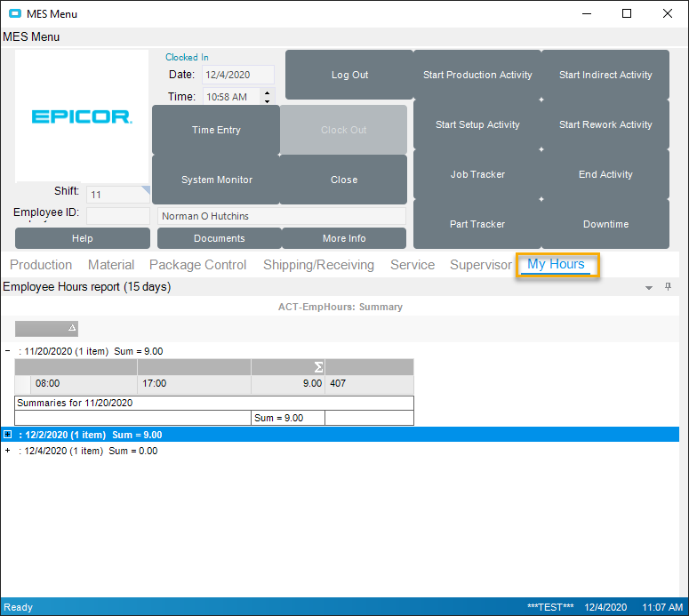Click the 08:00 cell
689x616 pixels.
point(84,383)
